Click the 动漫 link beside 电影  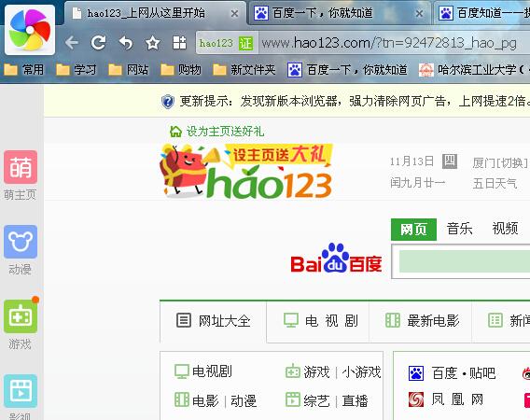click(x=244, y=401)
